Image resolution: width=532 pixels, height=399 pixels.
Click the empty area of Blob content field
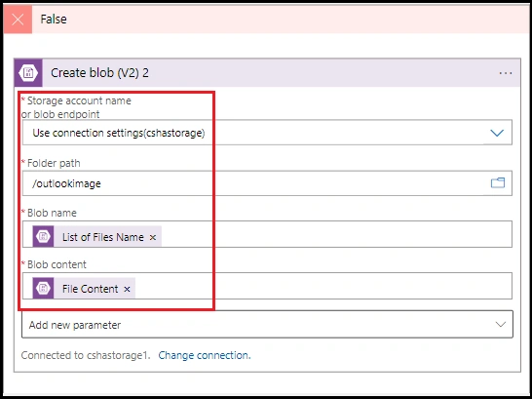pyautogui.click(x=323, y=286)
